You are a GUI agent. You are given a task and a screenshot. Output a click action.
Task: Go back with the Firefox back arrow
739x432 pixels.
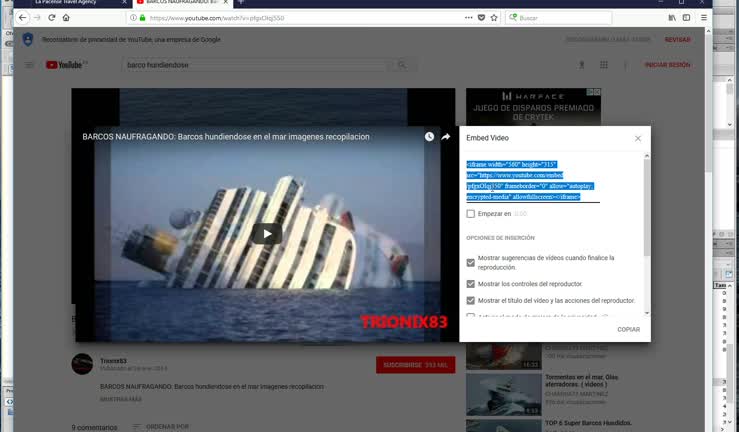[x=22, y=17]
